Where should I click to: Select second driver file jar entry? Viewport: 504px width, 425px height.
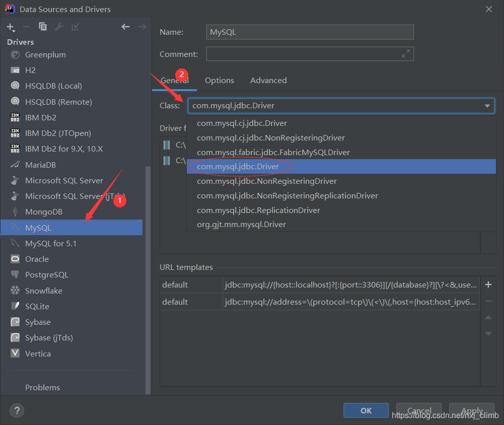174,160
